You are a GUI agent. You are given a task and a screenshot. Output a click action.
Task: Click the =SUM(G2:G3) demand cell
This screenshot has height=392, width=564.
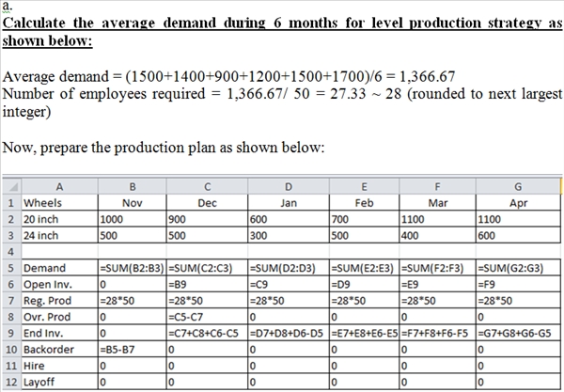[519, 268]
